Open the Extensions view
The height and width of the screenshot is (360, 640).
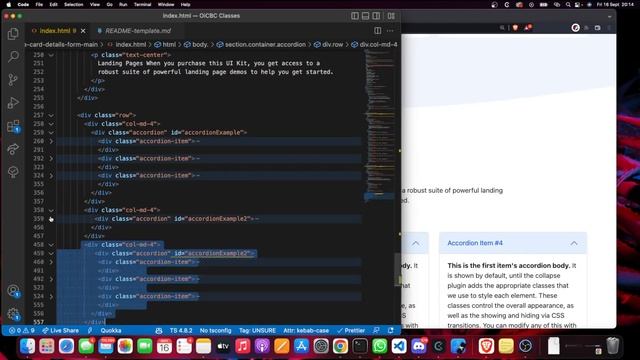coord(13,126)
